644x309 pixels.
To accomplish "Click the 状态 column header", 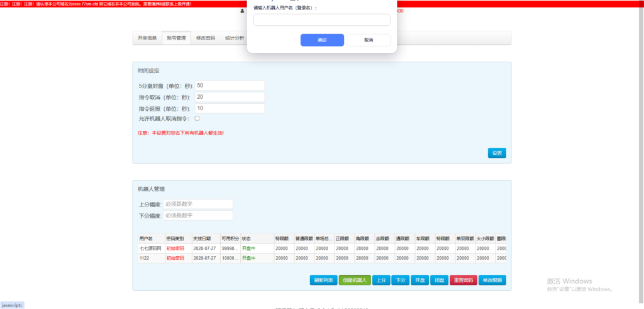I will click(257, 239).
